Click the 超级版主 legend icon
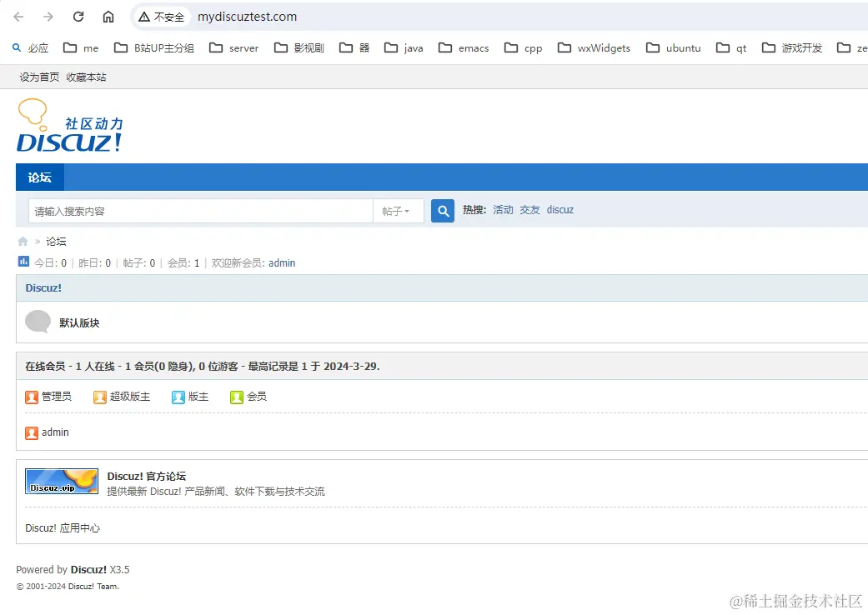 [100, 397]
